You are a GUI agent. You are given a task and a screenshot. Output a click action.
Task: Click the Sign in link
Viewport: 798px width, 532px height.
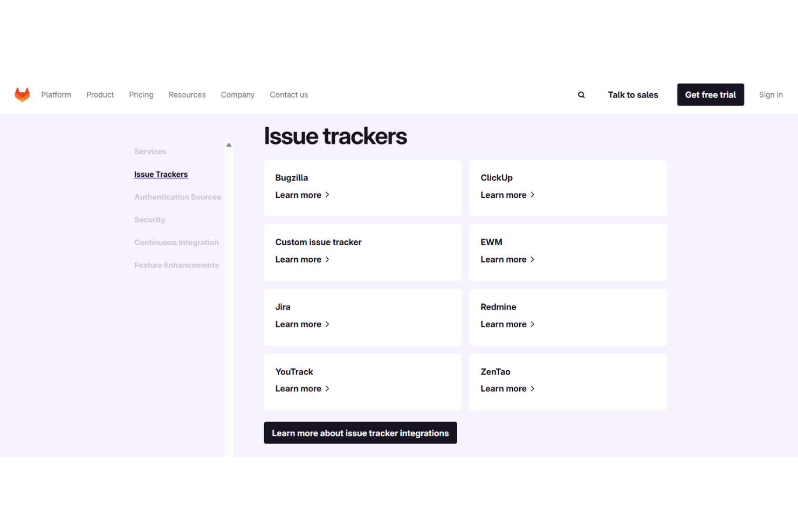[771, 94]
